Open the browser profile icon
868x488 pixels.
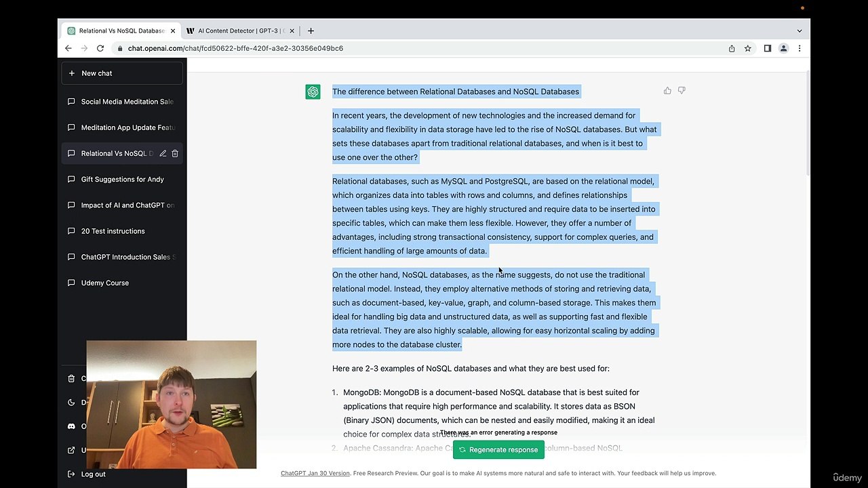tap(783, 48)
